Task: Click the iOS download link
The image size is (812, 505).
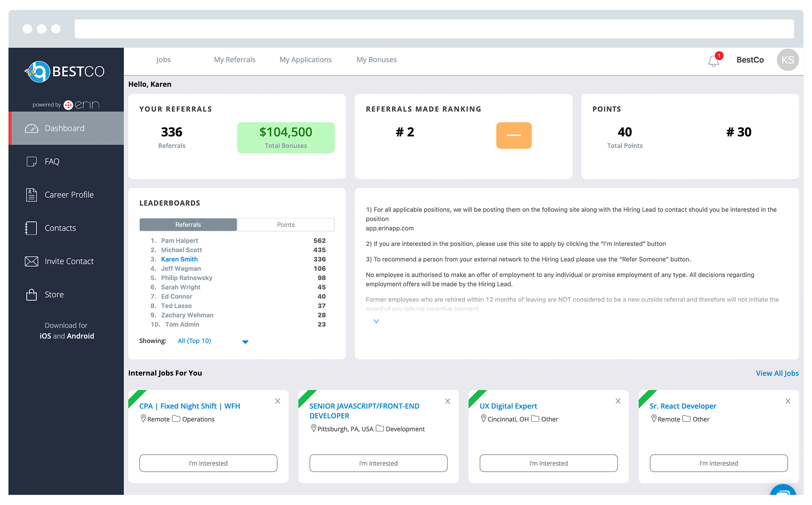Action: click(45, 336)
